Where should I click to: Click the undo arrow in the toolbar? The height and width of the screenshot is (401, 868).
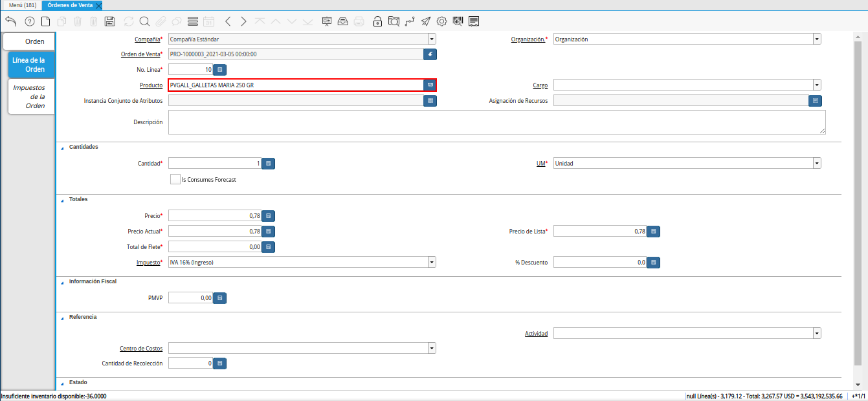point(10,21)
